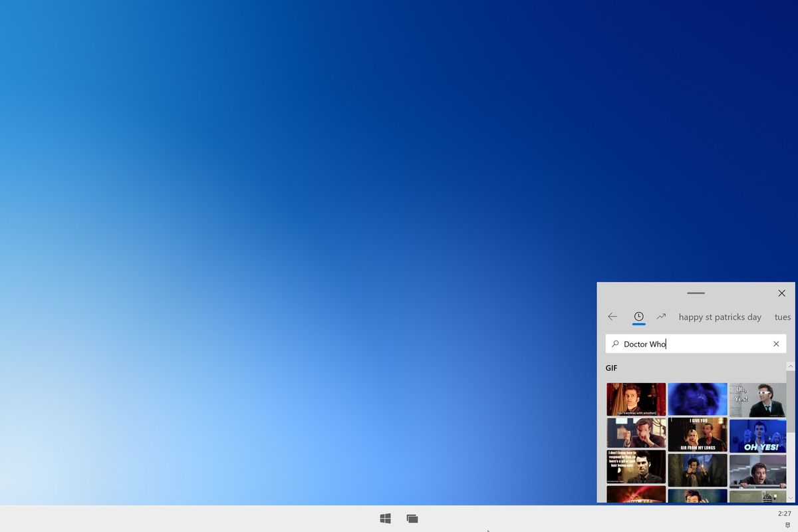Open the taskbar clock showing 2:27
This screenshot has width=798, height=532.
pyautogui.click(x=785, y=513)
